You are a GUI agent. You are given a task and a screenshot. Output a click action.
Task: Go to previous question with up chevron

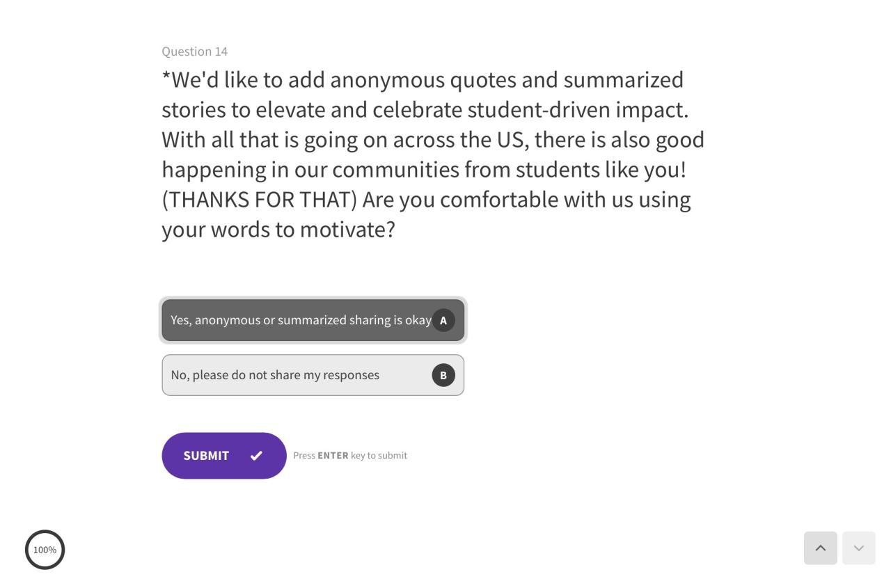[821, 548]
